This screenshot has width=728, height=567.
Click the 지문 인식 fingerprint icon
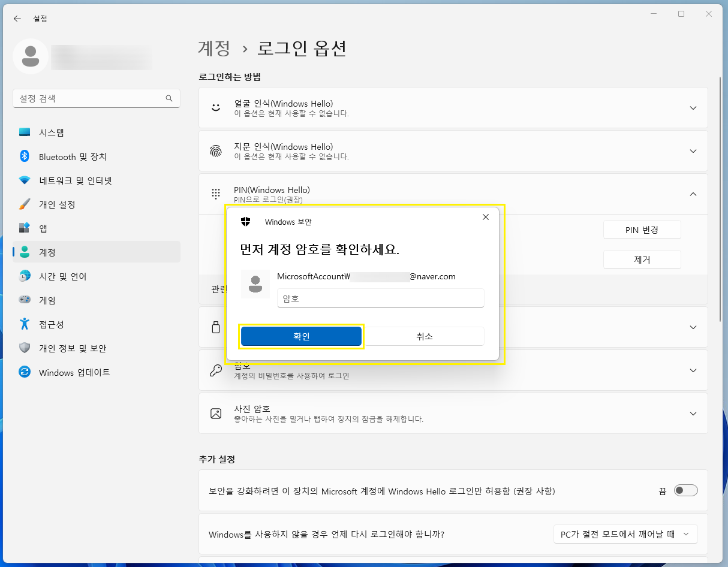point(216,151)
